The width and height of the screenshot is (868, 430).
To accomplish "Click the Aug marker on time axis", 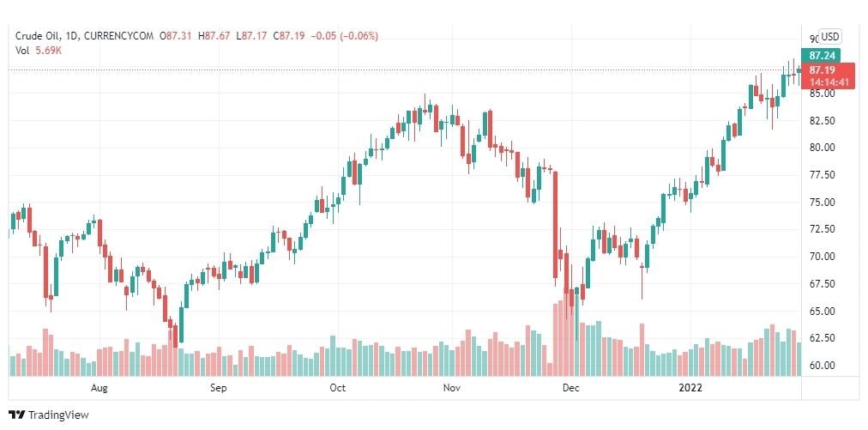I will [99, 388].
